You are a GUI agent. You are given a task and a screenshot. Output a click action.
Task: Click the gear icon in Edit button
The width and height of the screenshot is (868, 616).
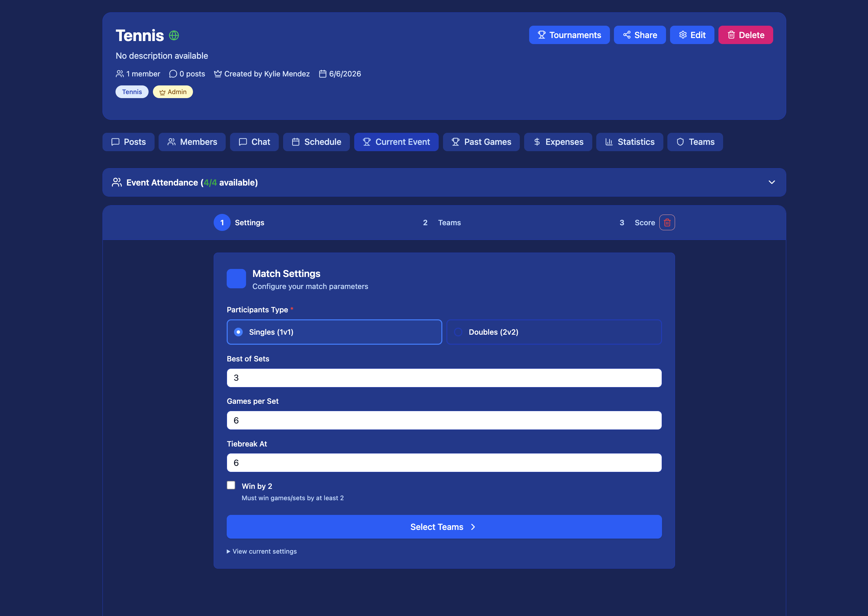(682, 35)
